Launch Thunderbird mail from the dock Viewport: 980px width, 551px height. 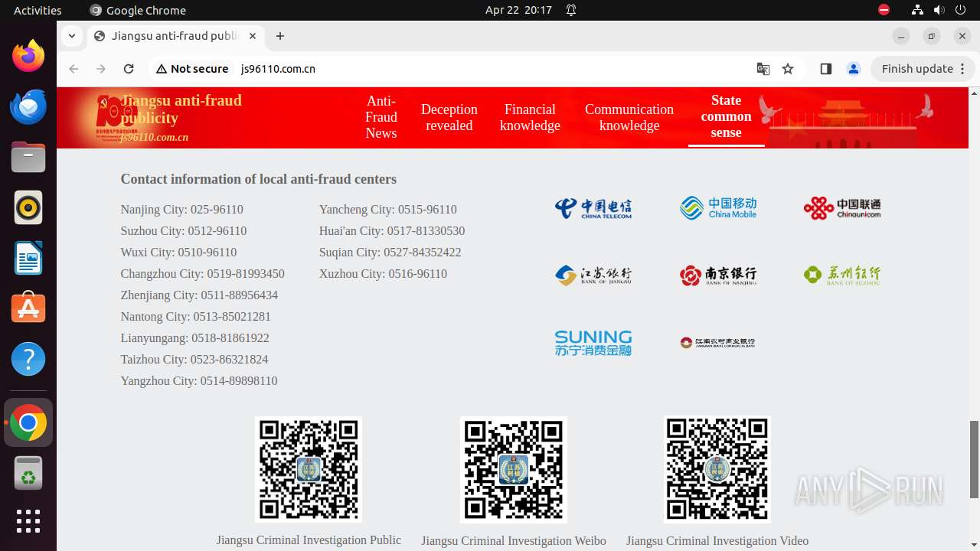click(28, 106)
